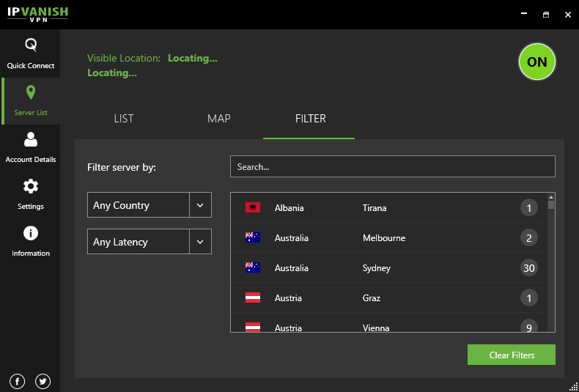
Task: Open Quick Connect from the sidebar
Action: 31,53
